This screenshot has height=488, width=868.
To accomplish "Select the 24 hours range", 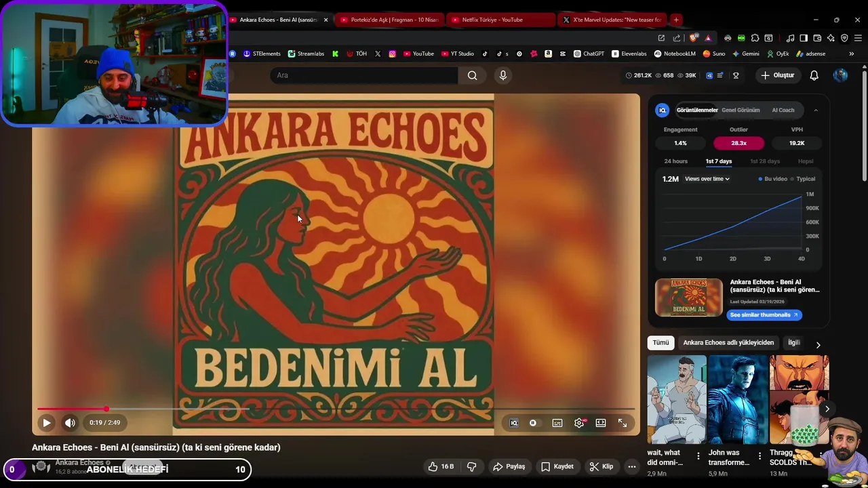I will (x=676, y=161).
